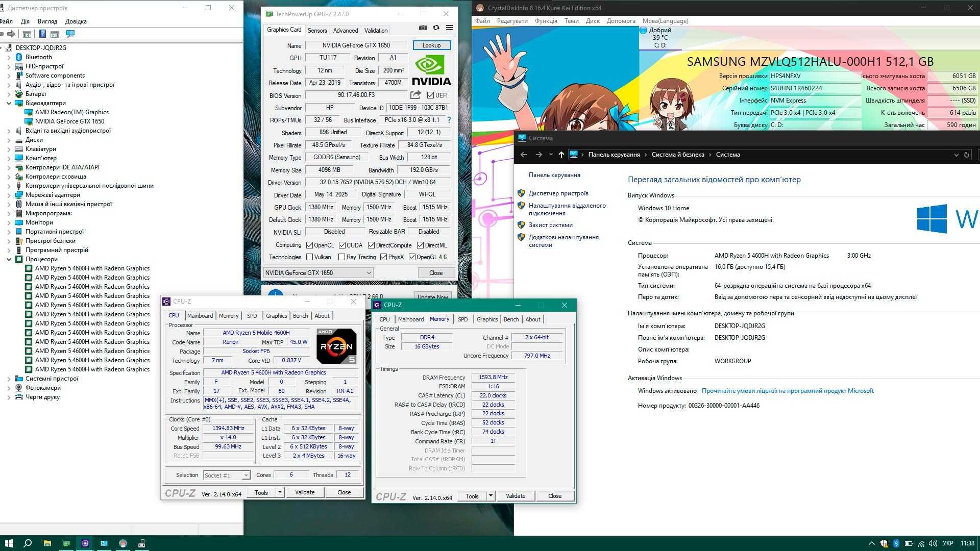Toggle the PhysX checkbox

click(x=383, y=257)
